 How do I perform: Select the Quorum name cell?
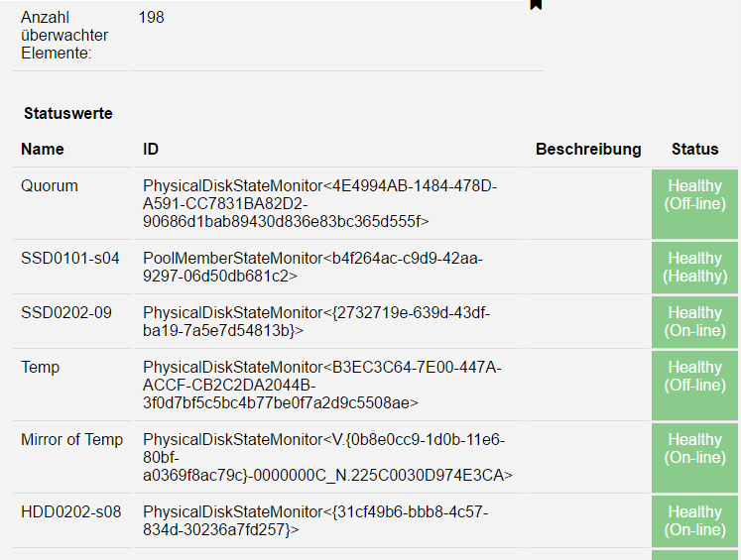click(x=50, y=186)
